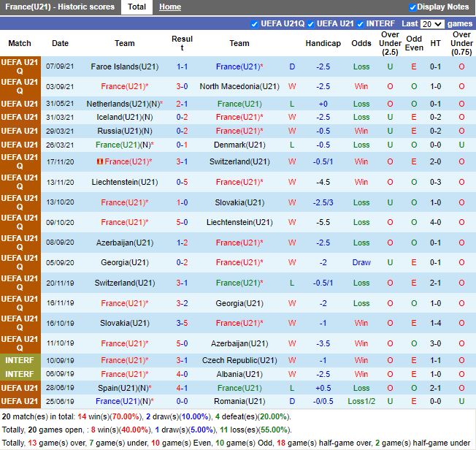Open the Last 20 games dropdown

point(432,23)
